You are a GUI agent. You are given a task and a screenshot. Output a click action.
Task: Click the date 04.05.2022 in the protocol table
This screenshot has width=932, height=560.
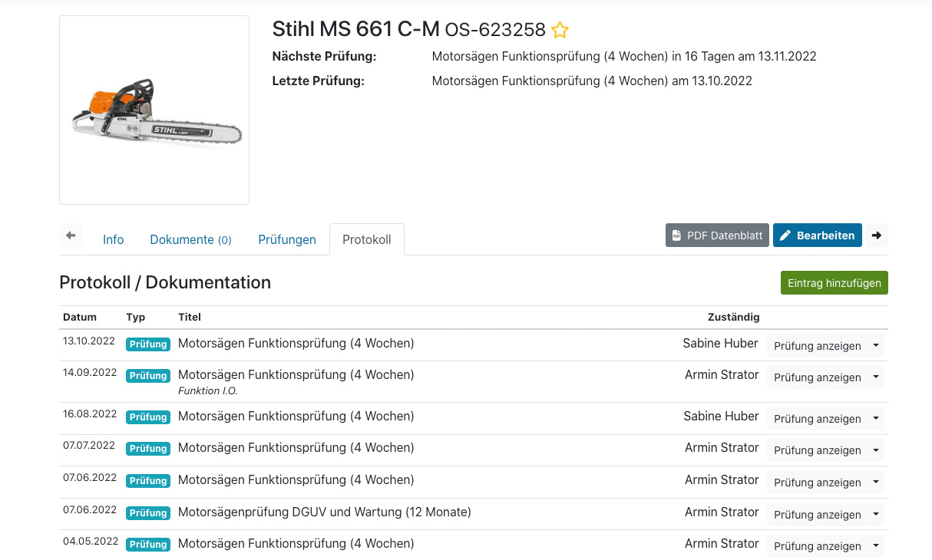91,542
